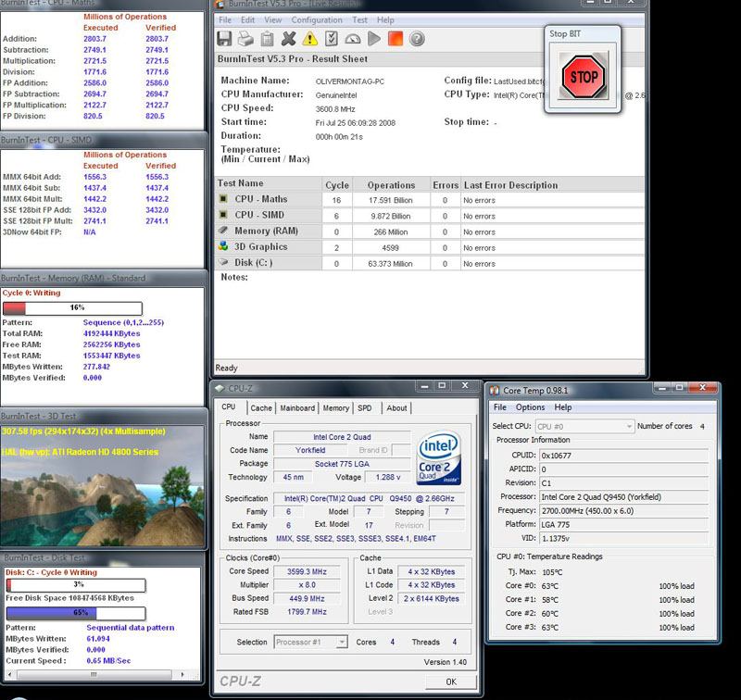Open BurnInTest File menu
Screen dimensions: 741x700
coord(225,19)
